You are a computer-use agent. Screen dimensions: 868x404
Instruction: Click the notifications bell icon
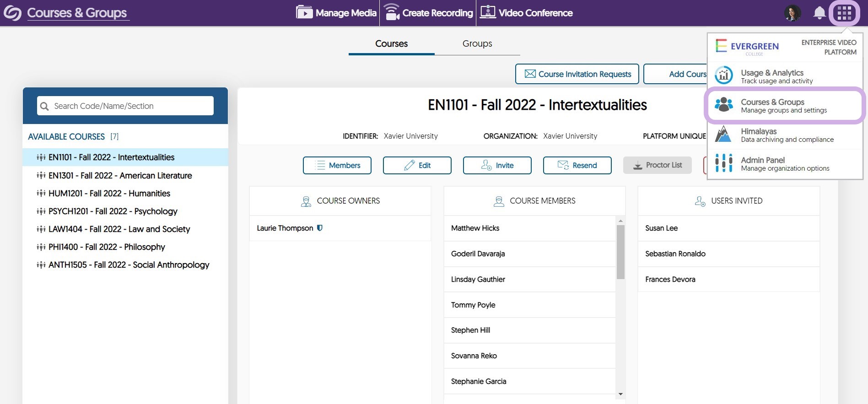coord(819,13)
